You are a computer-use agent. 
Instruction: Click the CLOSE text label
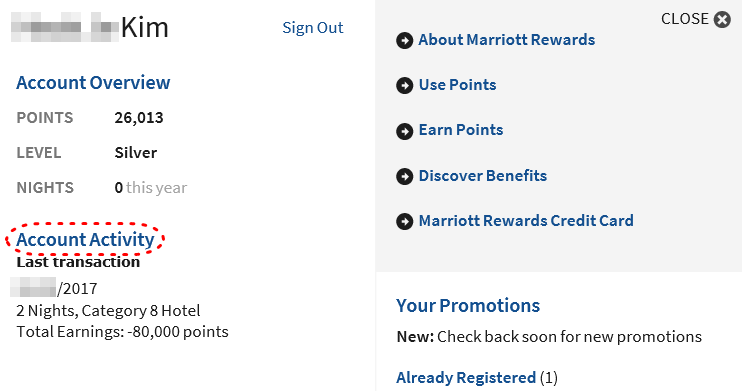pyautogui.click(x=685, y=19)
